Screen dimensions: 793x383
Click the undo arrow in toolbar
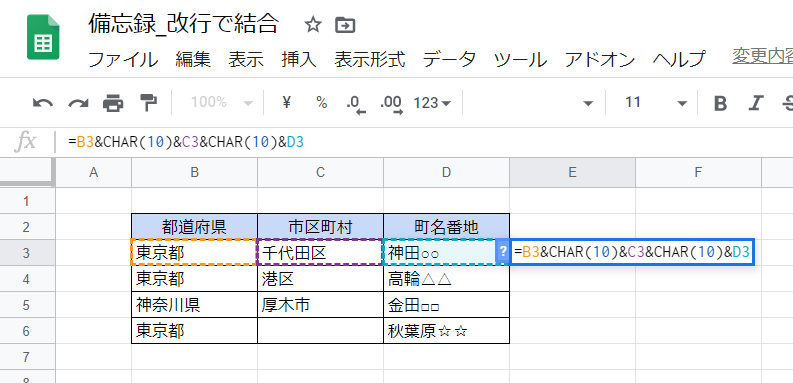43,103
